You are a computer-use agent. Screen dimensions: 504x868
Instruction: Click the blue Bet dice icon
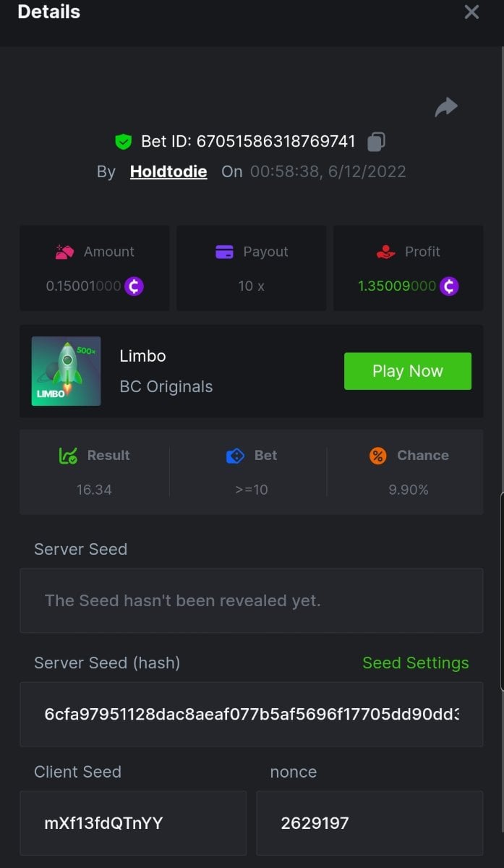235,456
